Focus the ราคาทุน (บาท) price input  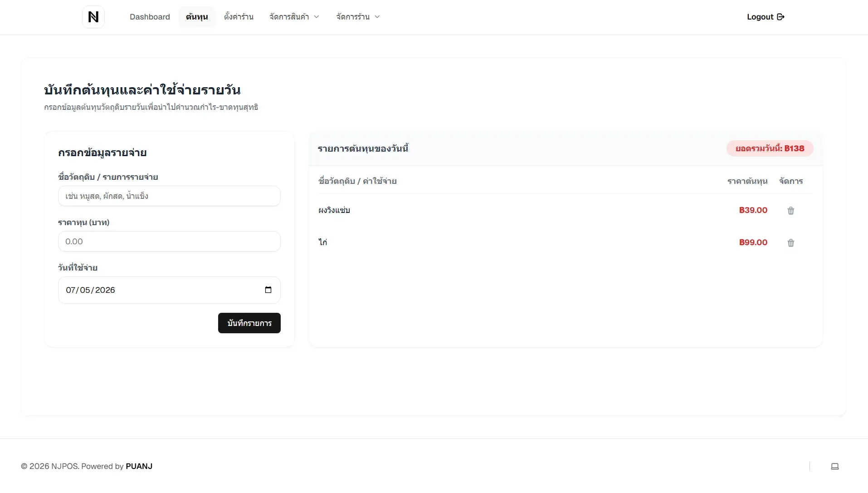169,241
